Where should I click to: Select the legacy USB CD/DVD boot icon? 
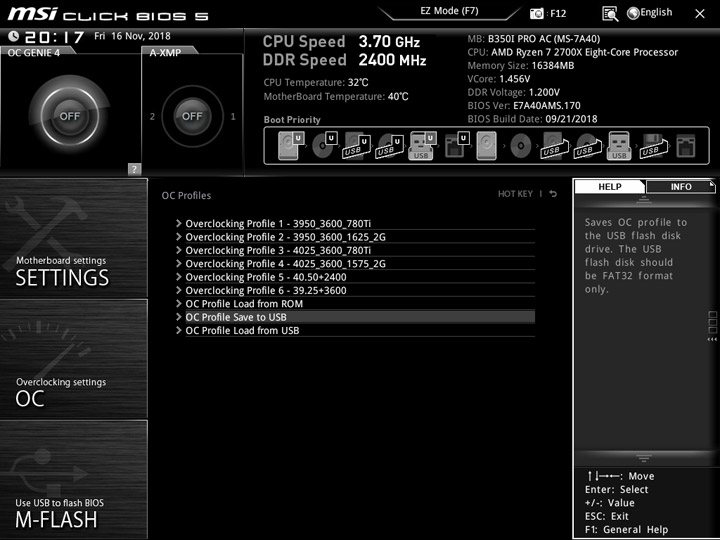[x=587, y=146]
